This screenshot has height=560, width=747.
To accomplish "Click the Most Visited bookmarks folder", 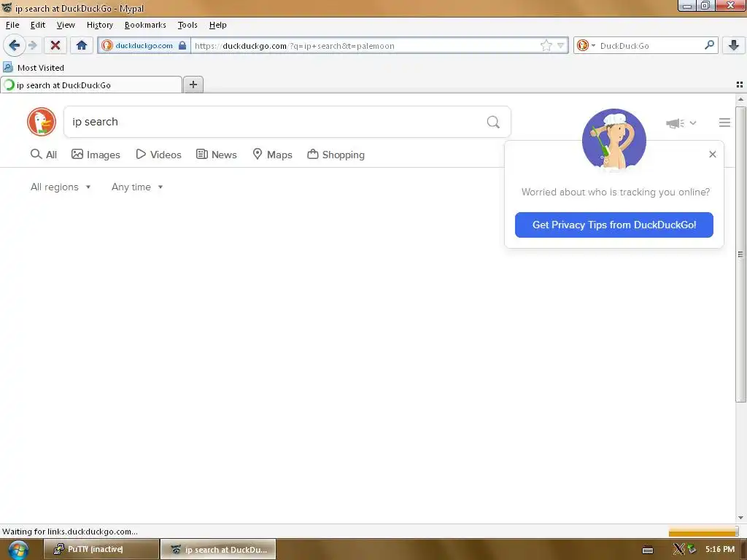I will pos(34,68).
